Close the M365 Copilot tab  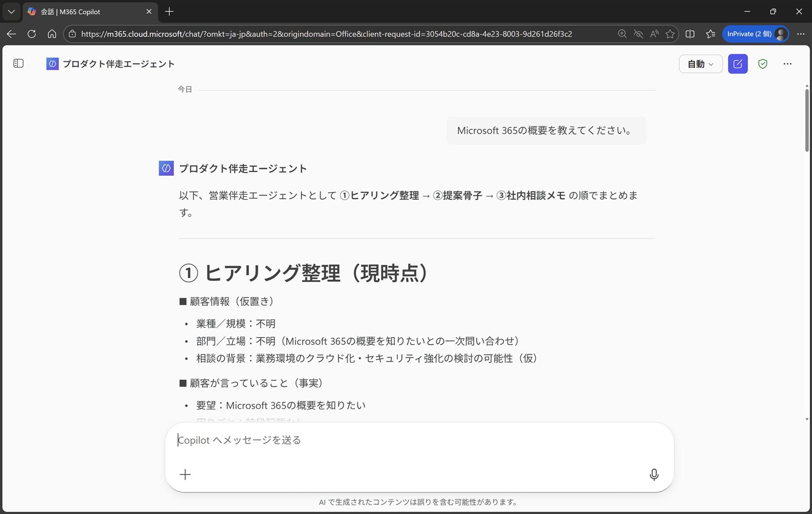149,11
